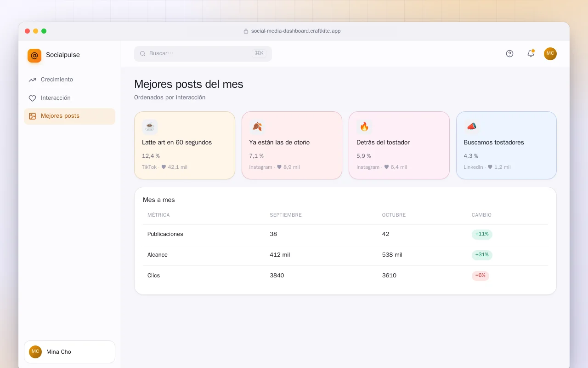Click the Socialpulse orange logo icon
Screen dimensions: 588x368
click(34, 56)
